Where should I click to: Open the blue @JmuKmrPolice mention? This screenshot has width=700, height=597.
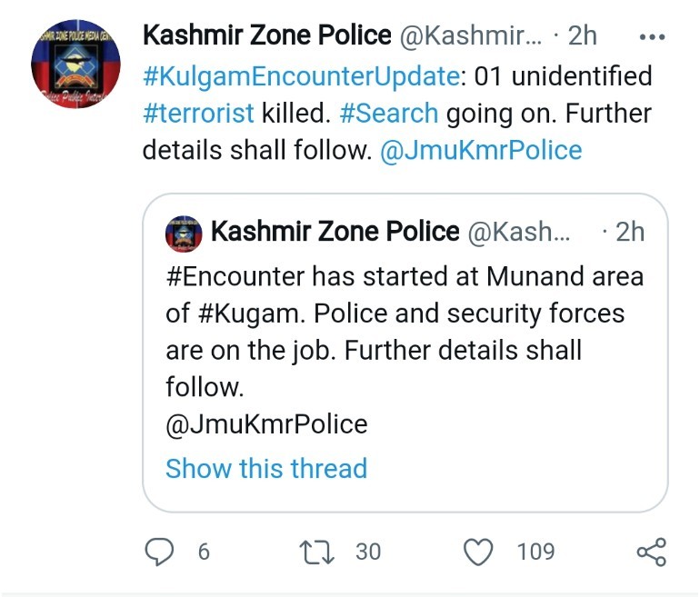tap(480, 150)
